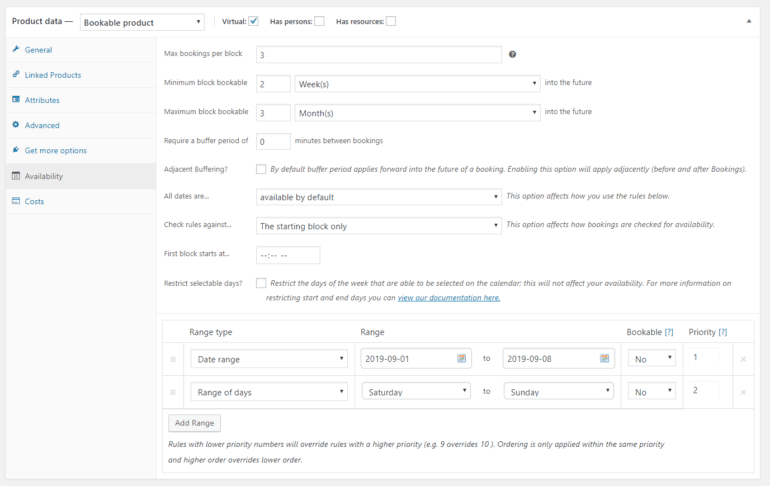Open the Saturday start day dropdown
This screenshot has width=770, height=486.
pos(416,391)
